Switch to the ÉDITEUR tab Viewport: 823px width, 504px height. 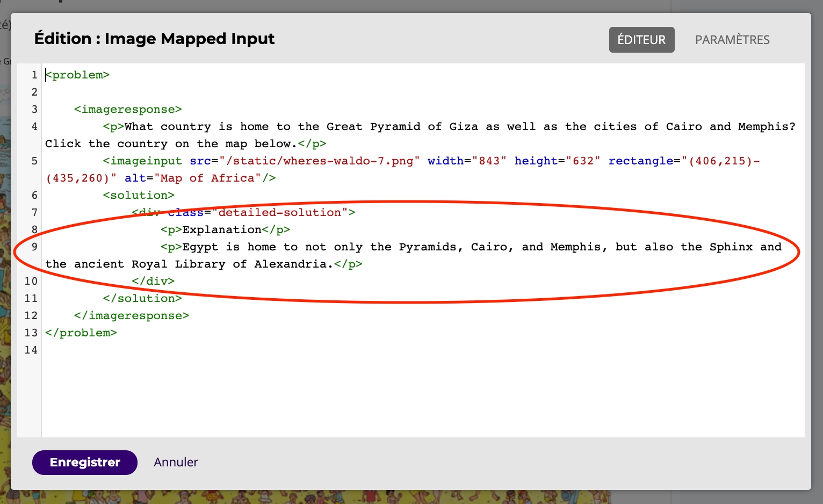coord(641,40)
